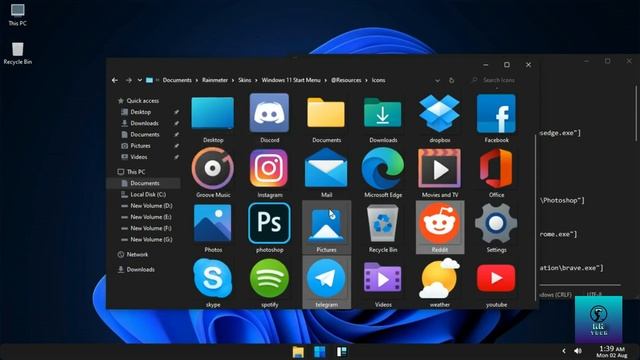Select the spotify icon file
Viewport: 640px width, 360px height.
click(x=269, y=282)
